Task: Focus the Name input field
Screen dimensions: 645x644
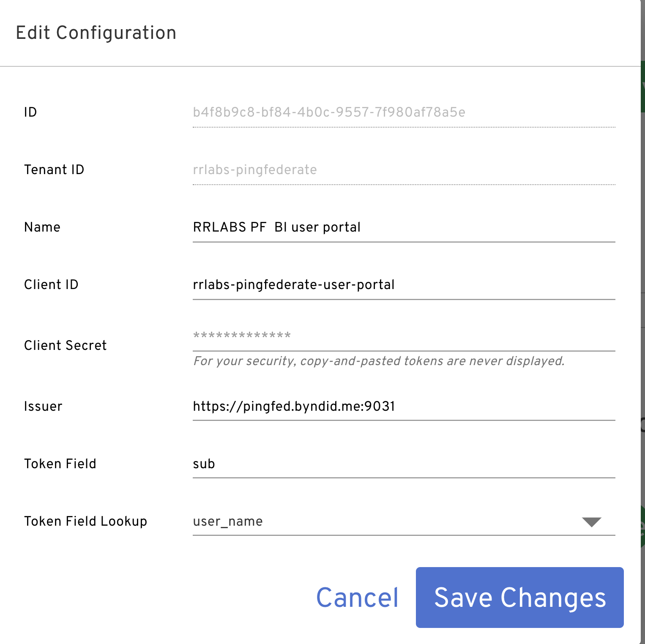Action: click(x=403, y=227)
